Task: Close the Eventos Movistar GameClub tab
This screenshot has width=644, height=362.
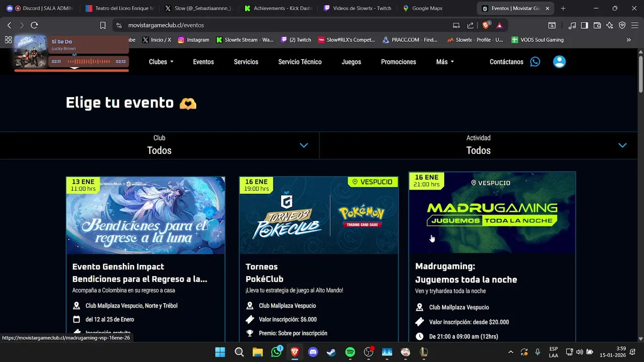Action: [x=548, y=9]
